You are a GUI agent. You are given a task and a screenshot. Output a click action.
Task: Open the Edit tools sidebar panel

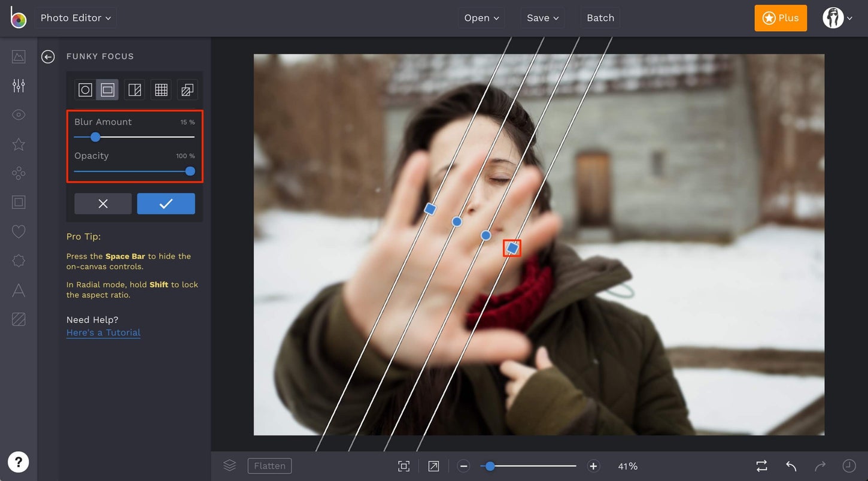click(18, 85)
